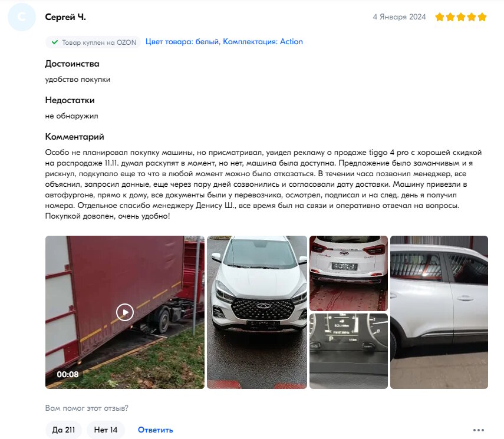Click the review date 4 Января 2024
Viewport: 504px width, 439px height.
pos(399,17)
